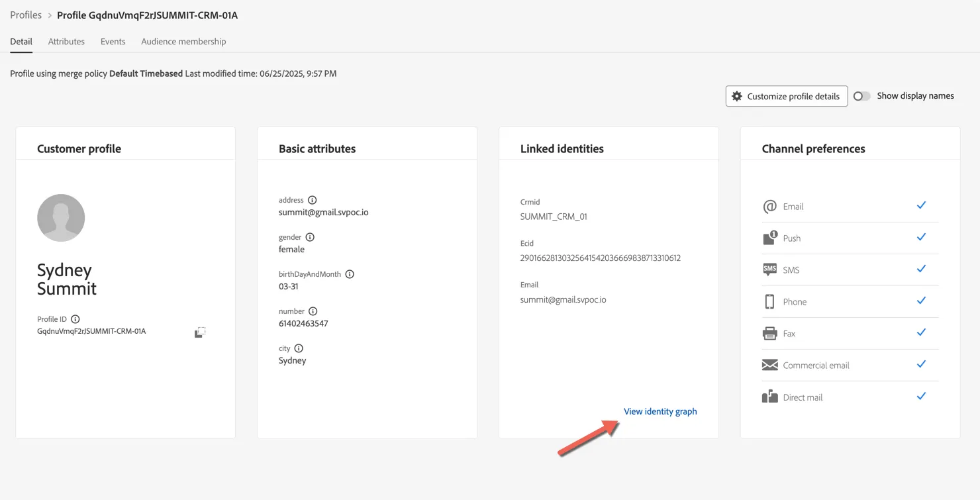Click the Email at-sign channel icon

769,207
